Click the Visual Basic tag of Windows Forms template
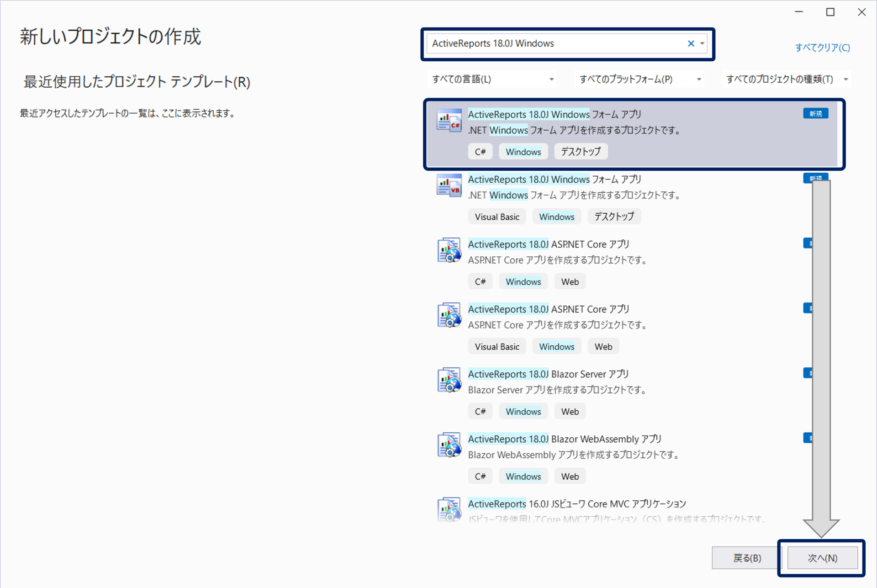The width and height of the screenshot is (877, 588). point(497,217)
